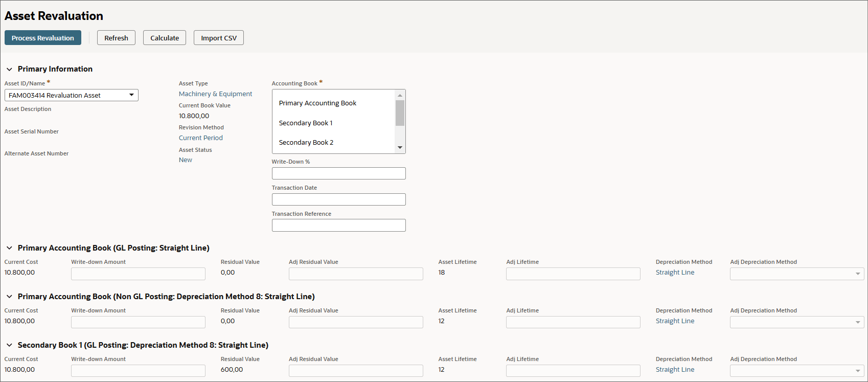Focus Adj Residual Value in Secondary Book 1 section
The width and height of the screenshot is (868, 382).
point(356,371)
